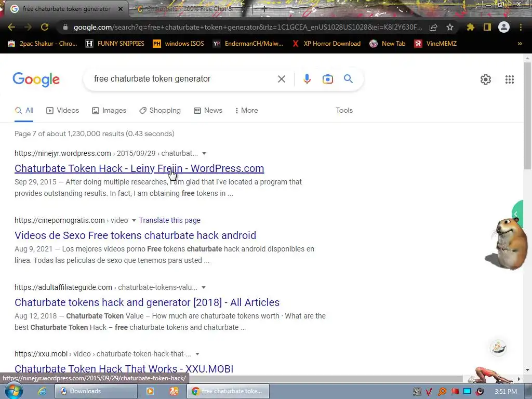Reload the page with the refresh icon
This screenshot has height=399, width=532.
point(45,27)
